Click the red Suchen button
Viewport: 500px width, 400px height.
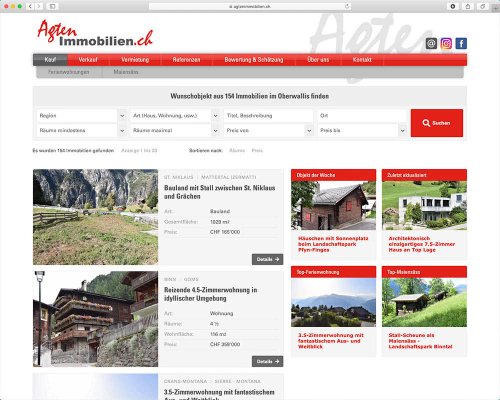tap(437, 123)
